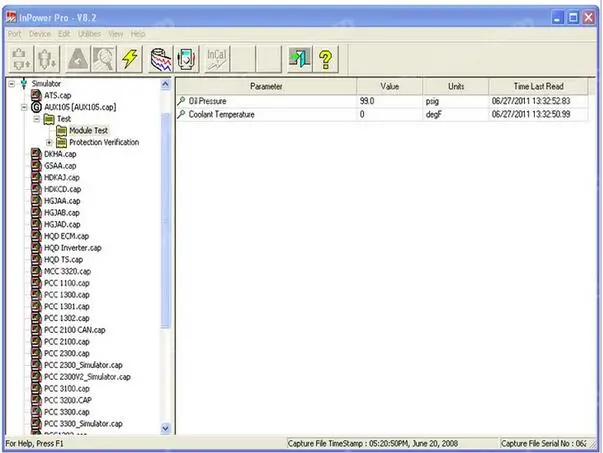Click the circled G icon of AUX105
Viewport: 603px width, 453px height.
(x=36, y=107)
